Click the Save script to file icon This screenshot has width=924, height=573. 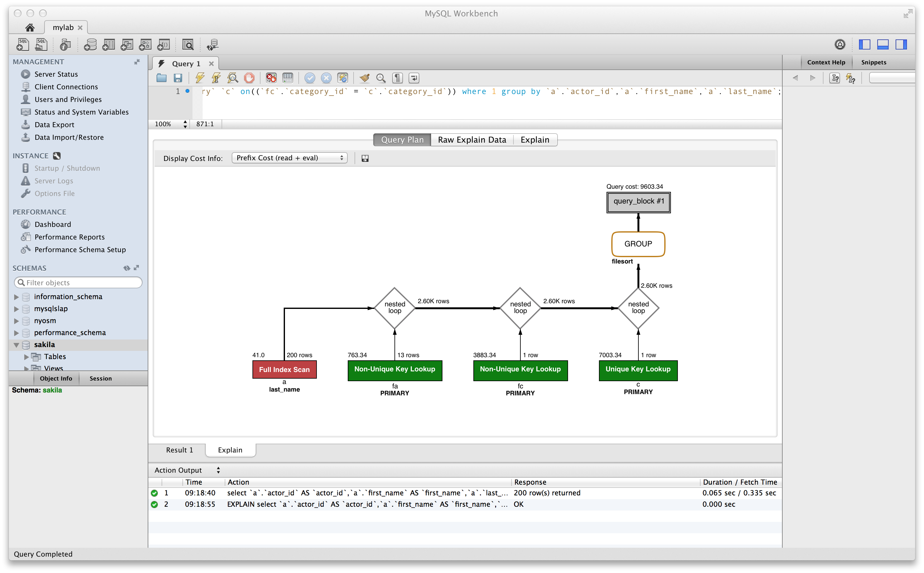177,78
